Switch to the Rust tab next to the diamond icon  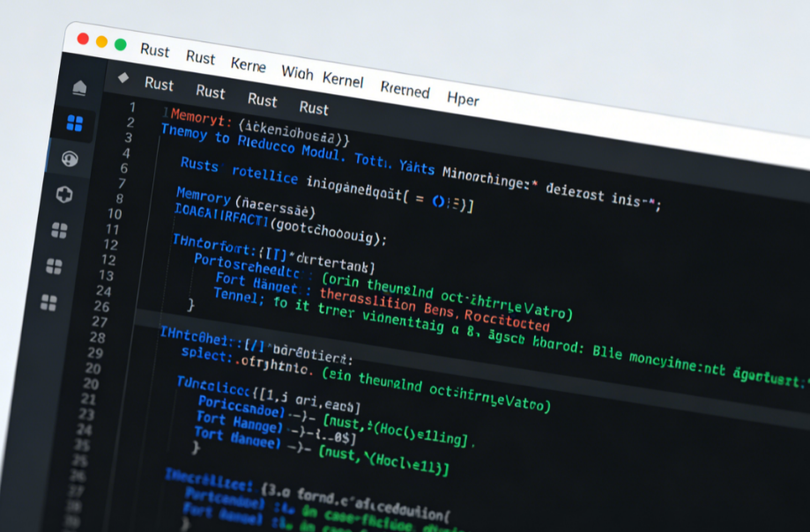(159, 84)
